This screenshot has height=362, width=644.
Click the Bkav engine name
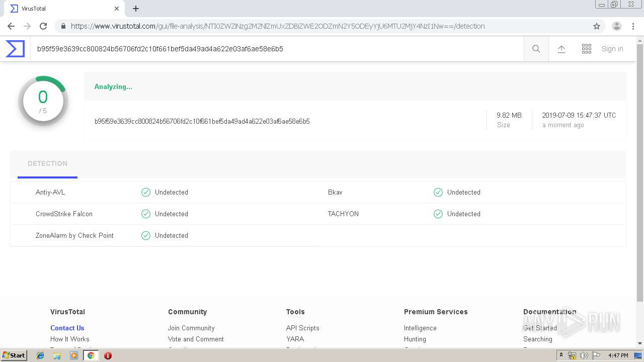point(335,192)
